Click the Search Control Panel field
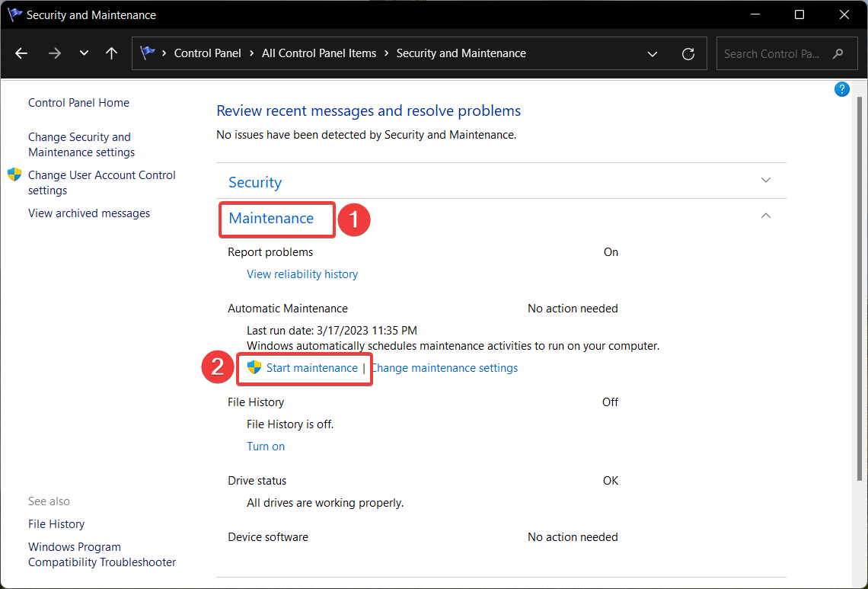The image size is (868, 589). coord(777,53)
